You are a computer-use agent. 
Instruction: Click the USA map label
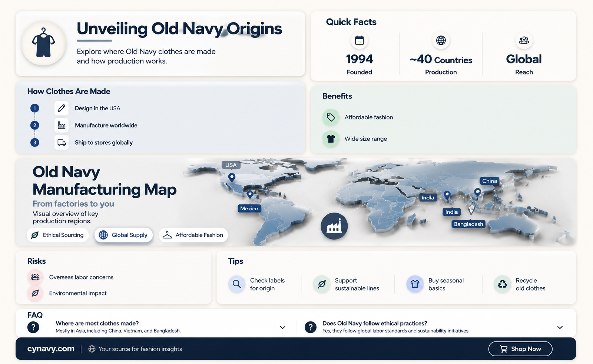pyautogui.click(x=231, y=165)
